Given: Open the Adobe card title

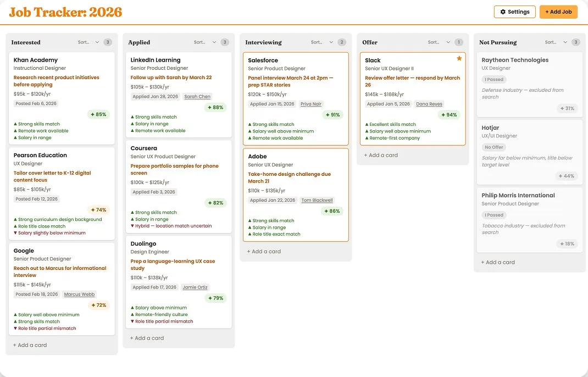Looking at the screenshot, I should (x=257, y=157).
